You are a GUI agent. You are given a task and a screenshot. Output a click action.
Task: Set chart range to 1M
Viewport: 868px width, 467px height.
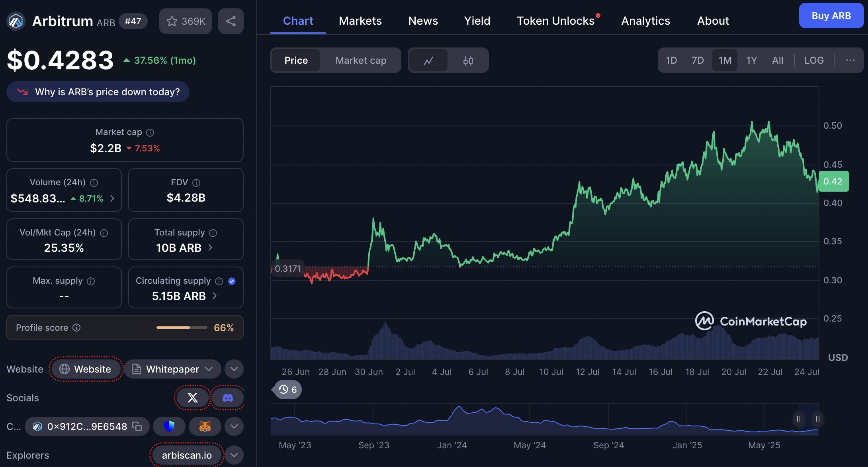coord(725,61)
